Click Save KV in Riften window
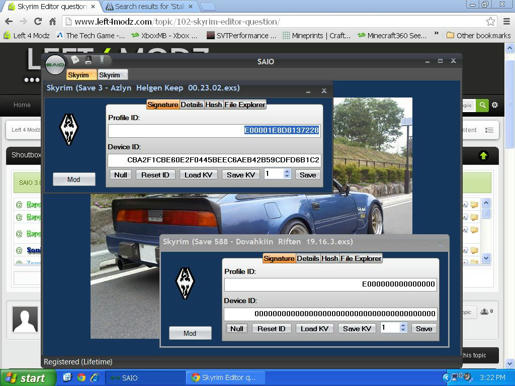The image size is (515, 386). (357, 329)
